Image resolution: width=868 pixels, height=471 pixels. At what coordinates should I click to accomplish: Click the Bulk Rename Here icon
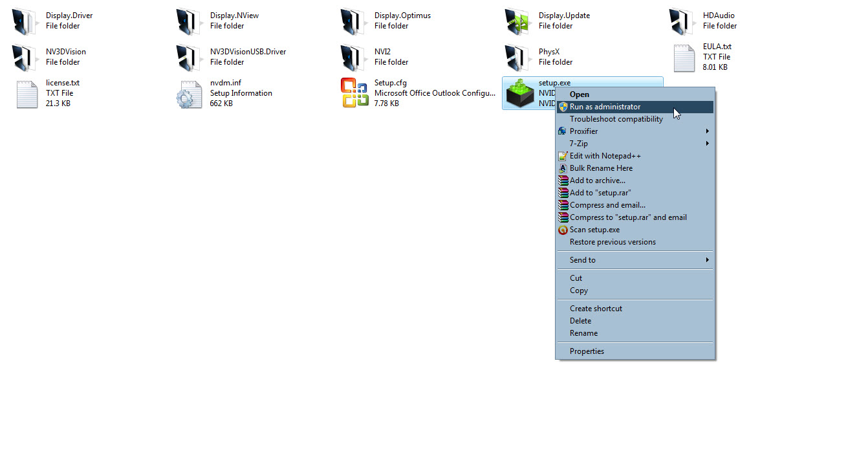[563, 168]
